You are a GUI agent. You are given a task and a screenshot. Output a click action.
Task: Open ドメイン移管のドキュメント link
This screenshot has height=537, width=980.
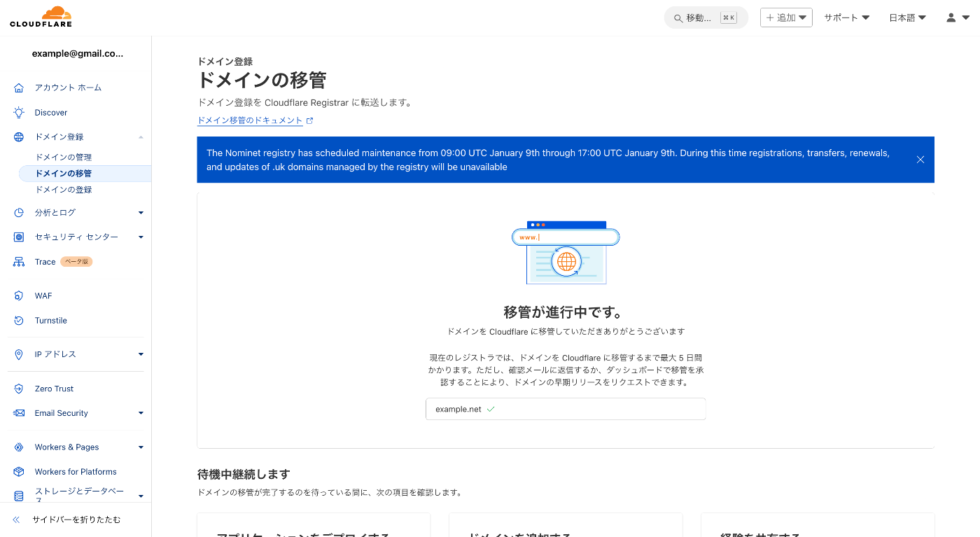pyautogui.click(x=250, y=120)
